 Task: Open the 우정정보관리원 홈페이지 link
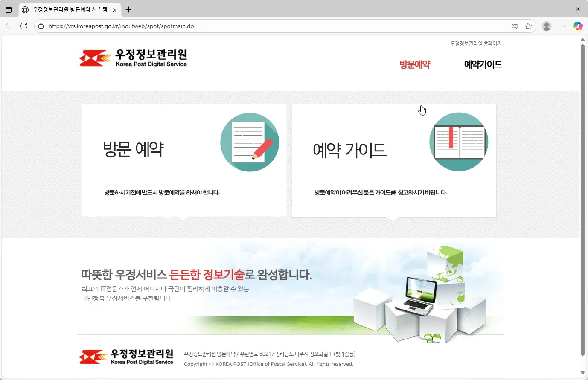[x=476, y=43]
